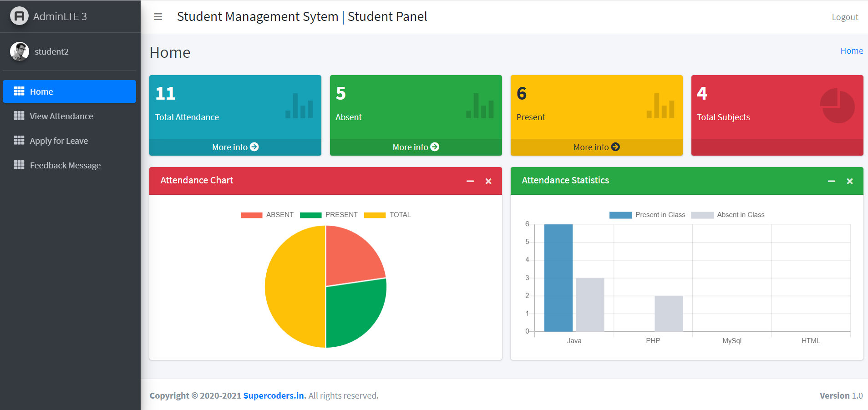Viewport: 868px width, 410px height.
Task: Toggle the Present in Class legend entry
Action: (648, 214)
